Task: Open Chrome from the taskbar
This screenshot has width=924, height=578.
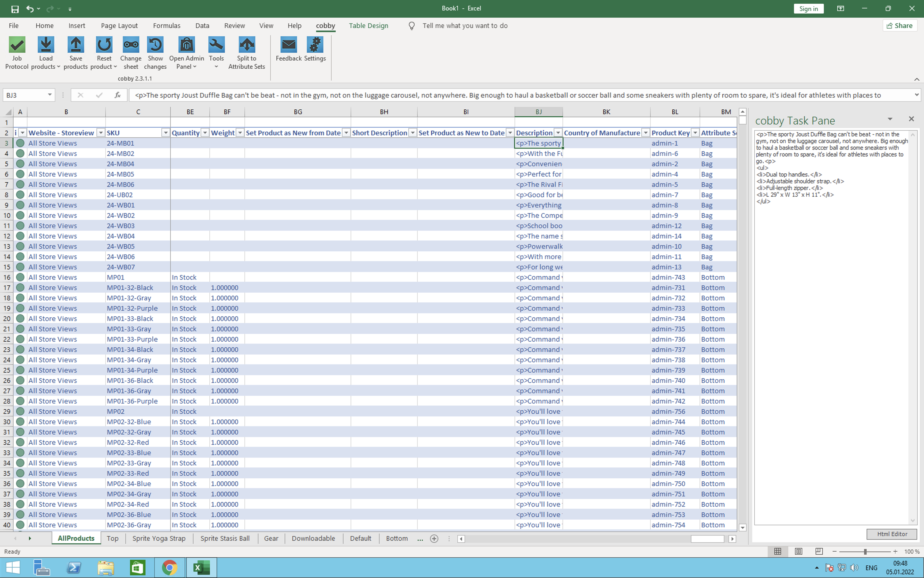Action: pyautogui.click(x=170, y=567)
